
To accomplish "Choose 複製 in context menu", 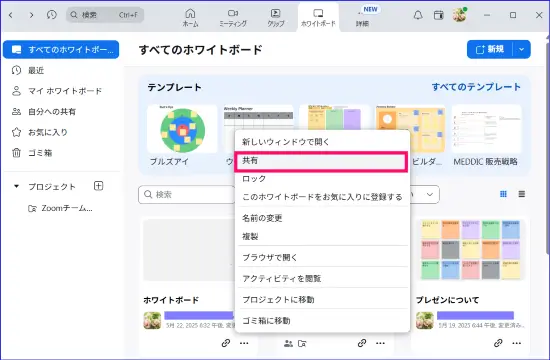I will pyautogui.click(x=323, y=236).
